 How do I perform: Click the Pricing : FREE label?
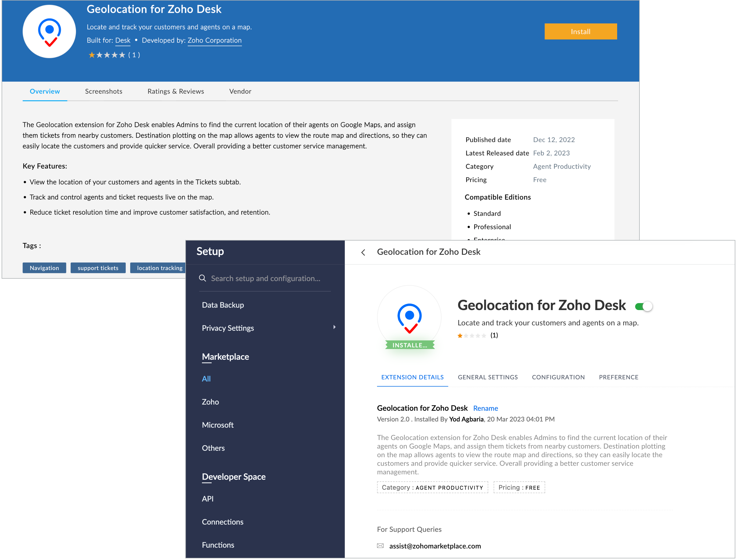tap(519, 487)
